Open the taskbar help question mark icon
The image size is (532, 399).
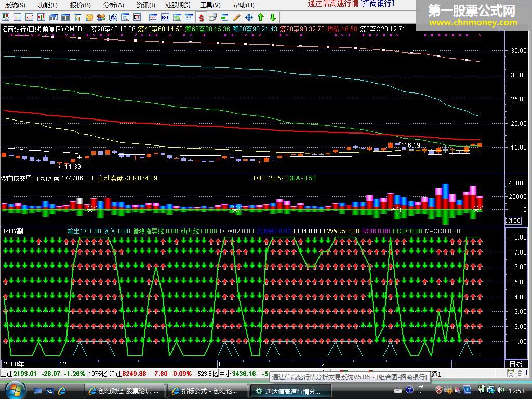[x=409, y=390]
